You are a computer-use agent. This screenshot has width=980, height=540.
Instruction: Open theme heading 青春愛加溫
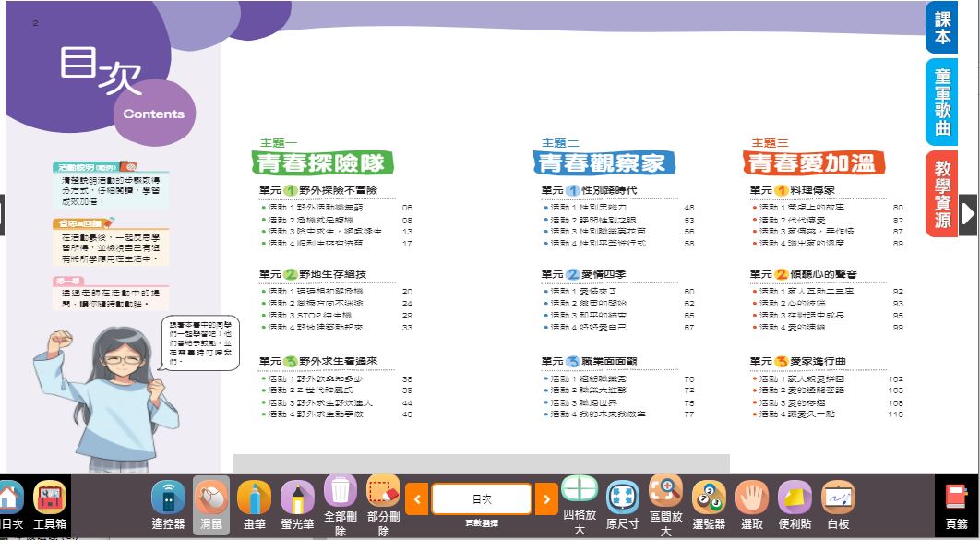[814, 163]
